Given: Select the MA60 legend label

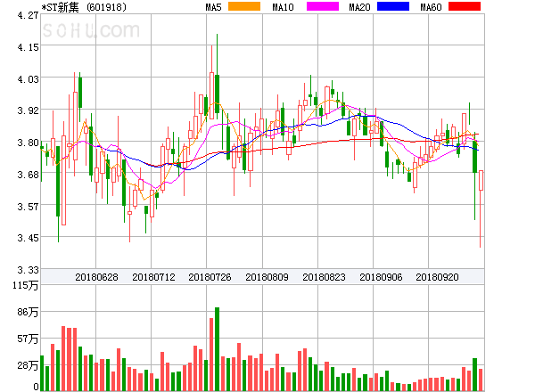Looking at the screenshot, I should point(430,7).
